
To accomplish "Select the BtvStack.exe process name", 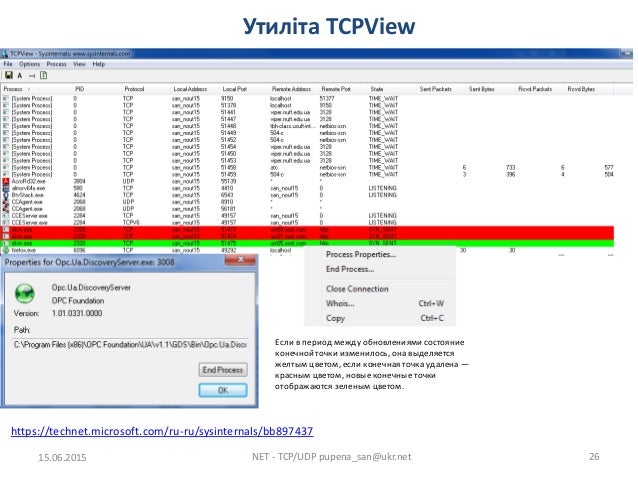I will (x=27, y=195).
